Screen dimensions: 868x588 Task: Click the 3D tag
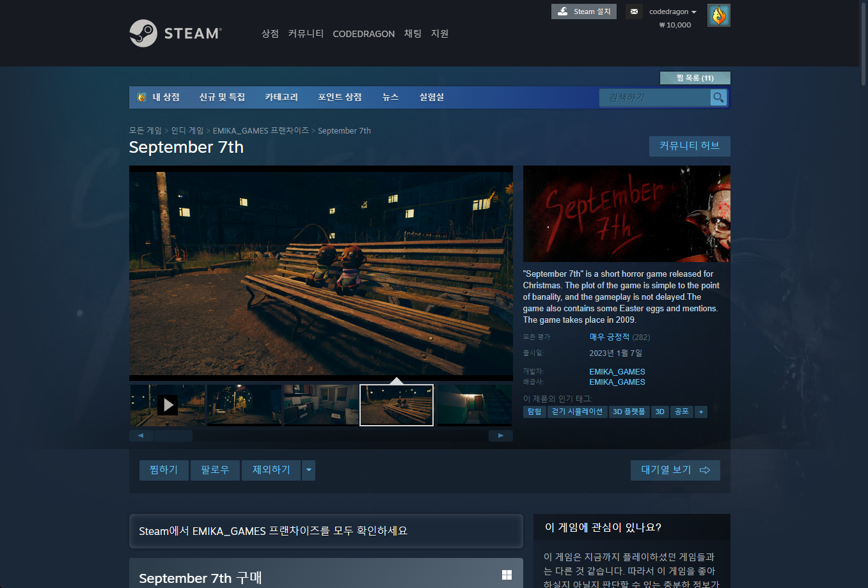point(660,412)
